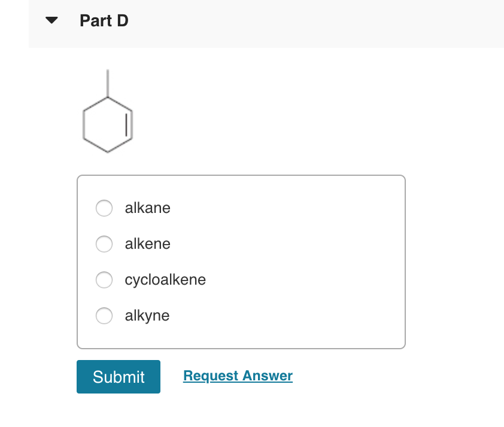The height and width of the screenshot is (427, 504).
Task: Click the 'alkane' answer label text
Action: (147, 208)
